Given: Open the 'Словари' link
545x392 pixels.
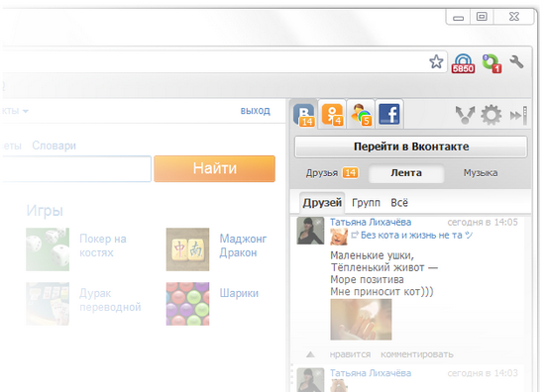Looking at the screenshot, I should click(x=54, y=146).
